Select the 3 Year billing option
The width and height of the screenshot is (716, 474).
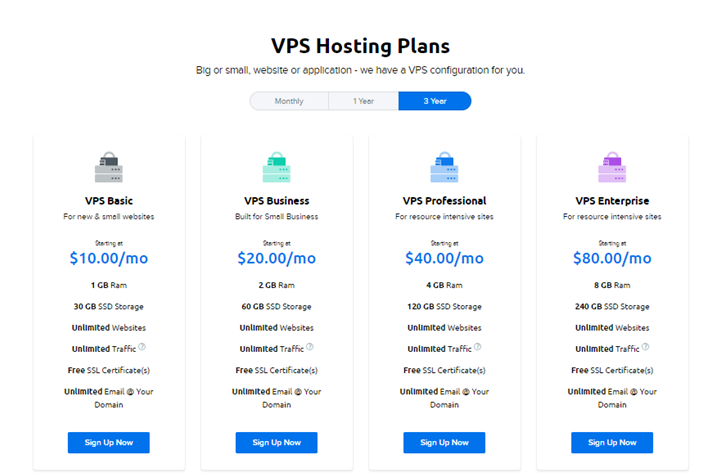(x=435, y=101)
